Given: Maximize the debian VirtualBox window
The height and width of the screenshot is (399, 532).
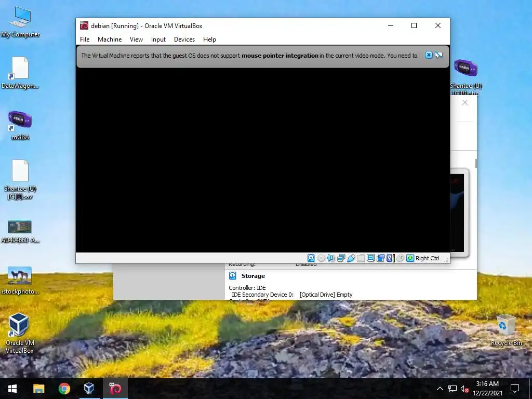Looking at the screenshot, I should 414,26.
